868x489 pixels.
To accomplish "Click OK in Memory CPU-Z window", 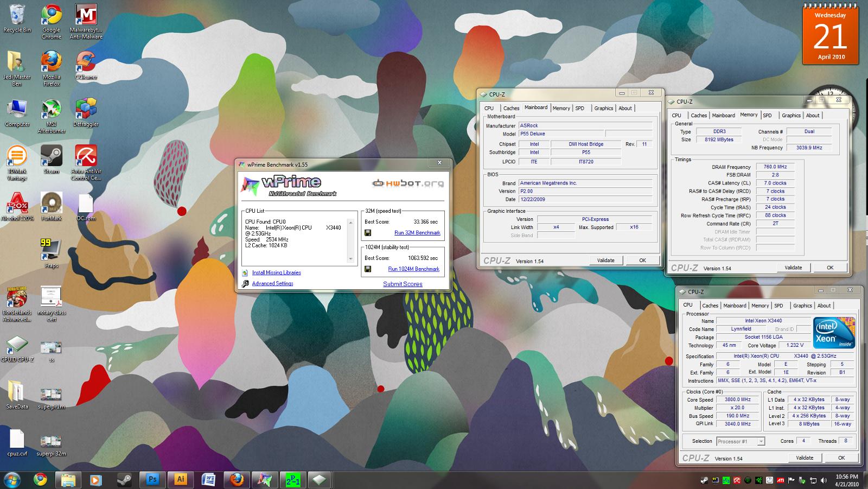I will click(x=830, y=268).
